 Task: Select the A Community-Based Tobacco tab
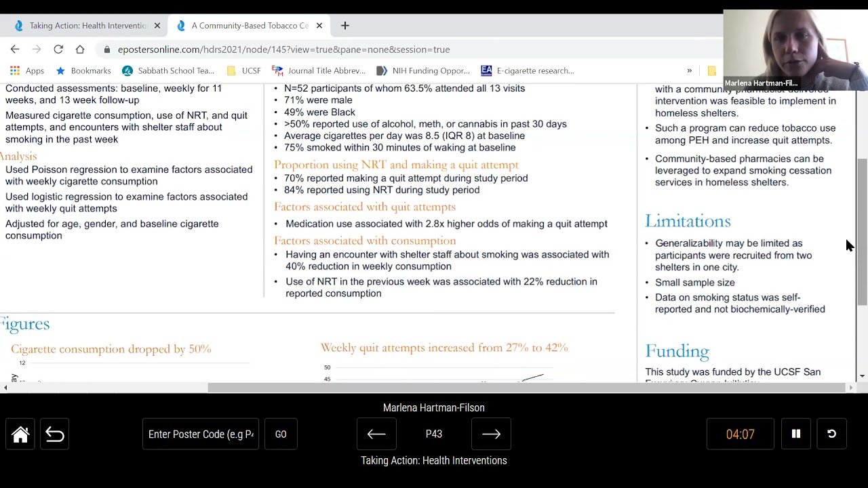[248, 26]
